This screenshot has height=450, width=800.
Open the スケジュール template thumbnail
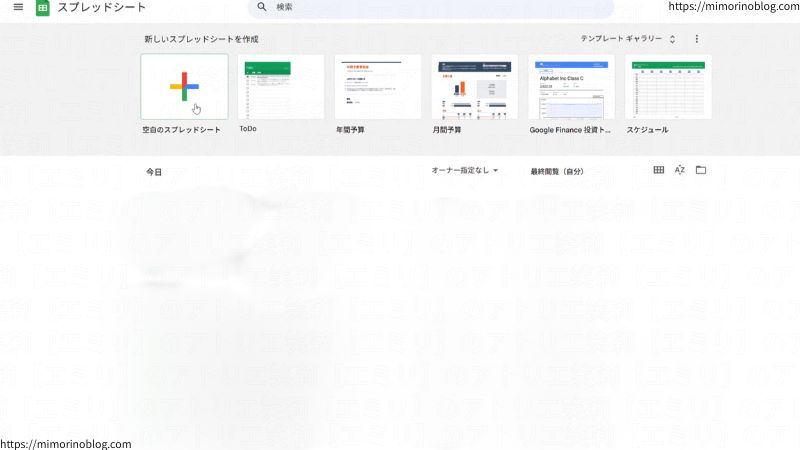click(668, 87)
